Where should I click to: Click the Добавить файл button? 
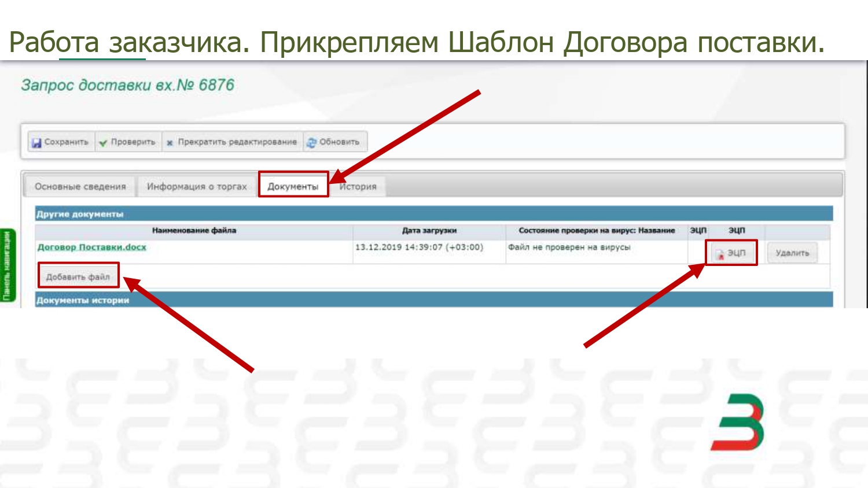tap(78, 277)
